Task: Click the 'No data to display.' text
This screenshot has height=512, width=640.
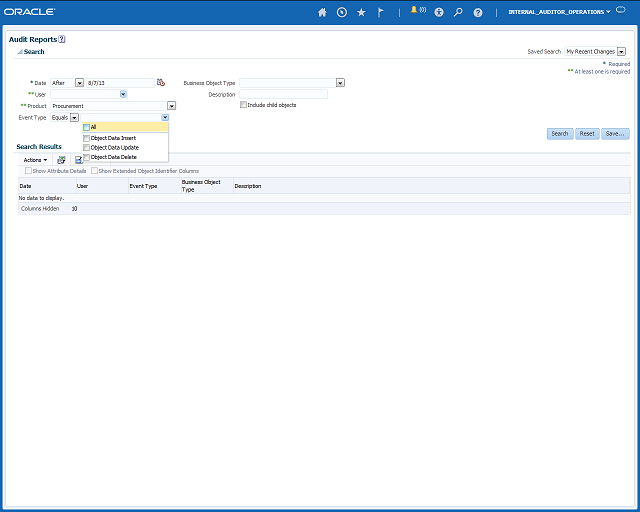Action: (x=42, y=198)
